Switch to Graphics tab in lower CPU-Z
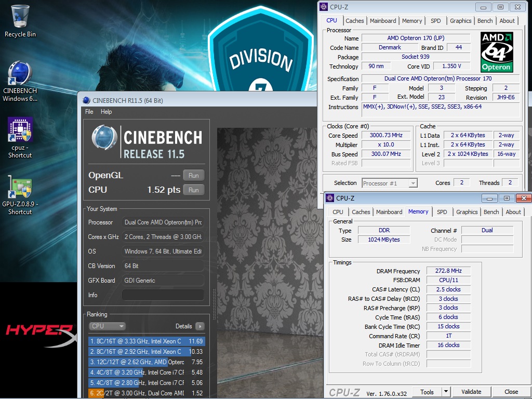The image size is (532, 399). tap(467, 212)
